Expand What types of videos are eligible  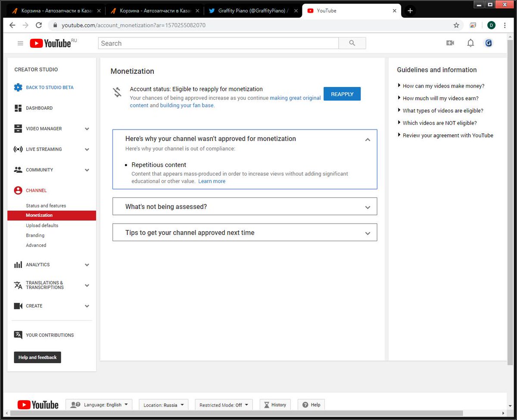point(440,111)
